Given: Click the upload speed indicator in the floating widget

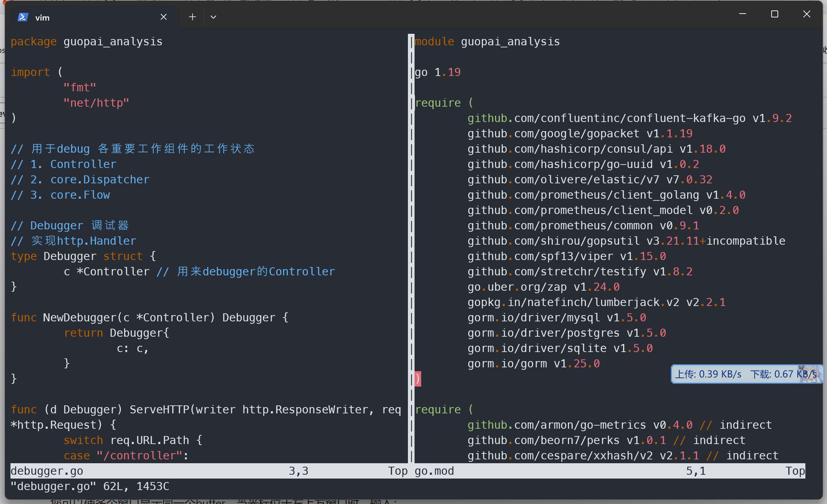Looking at the screenshot, I should point(708,374).
